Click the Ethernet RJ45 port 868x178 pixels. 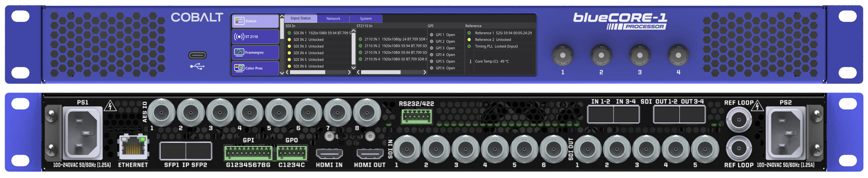point(133,147)
